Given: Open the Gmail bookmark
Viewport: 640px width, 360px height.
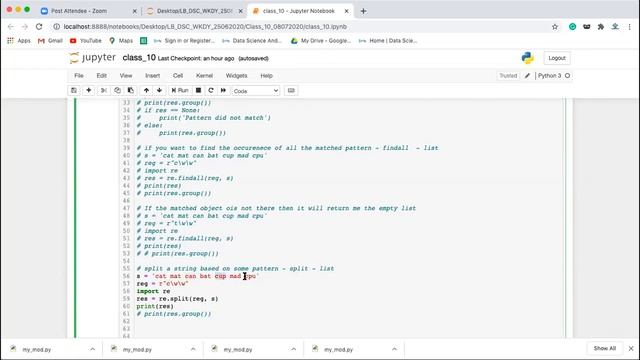Looking at the screenshot, I should pyautogui.click(x=50, y=40).
